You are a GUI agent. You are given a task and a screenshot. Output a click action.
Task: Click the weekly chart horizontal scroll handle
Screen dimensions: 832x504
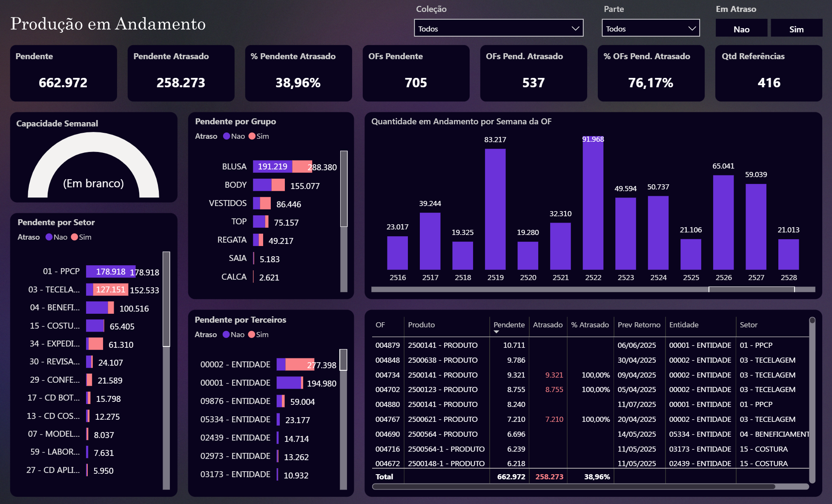(x=751, y=289)
